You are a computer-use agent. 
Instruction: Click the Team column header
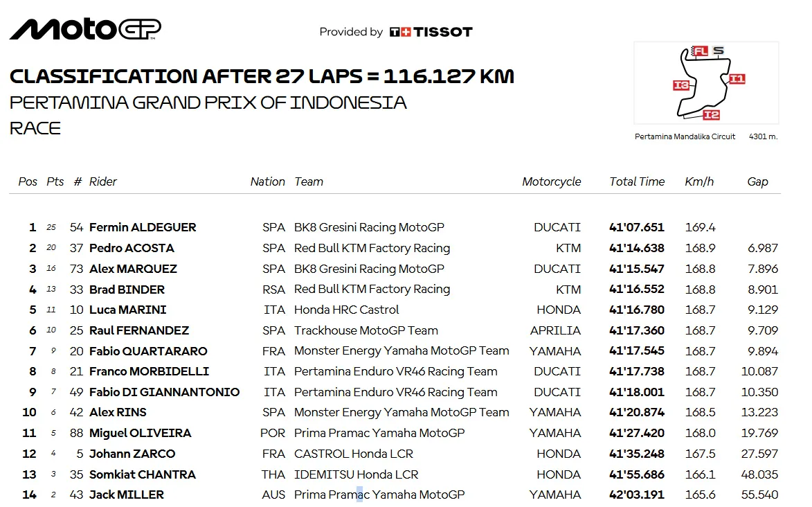309,181
